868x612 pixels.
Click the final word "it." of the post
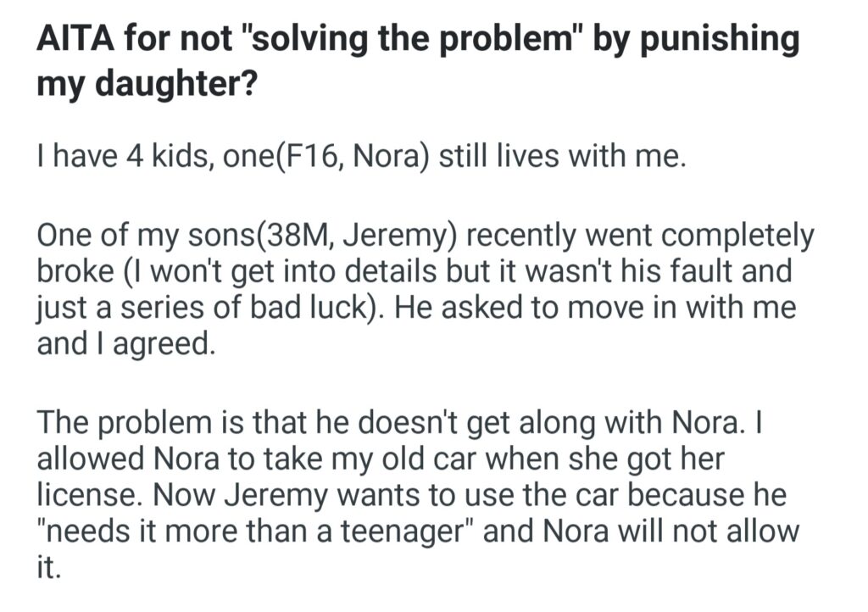click(49, 567)
